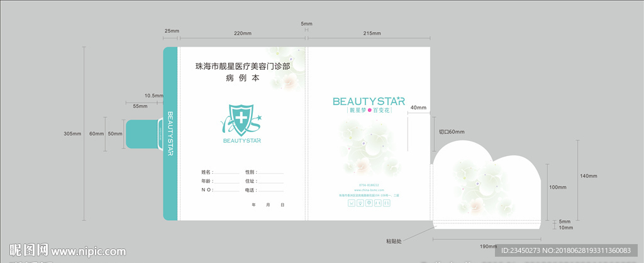The width and height of the screenshot is (644, 263).
Task: Click the 切口60mm label
Action: (452, 132)
